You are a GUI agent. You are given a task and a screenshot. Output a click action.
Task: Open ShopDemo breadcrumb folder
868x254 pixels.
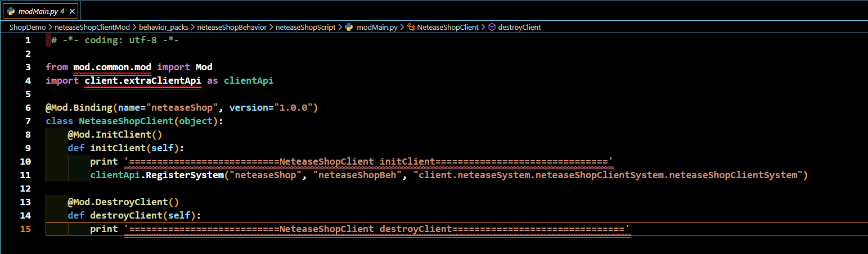(x=28, y=27)
